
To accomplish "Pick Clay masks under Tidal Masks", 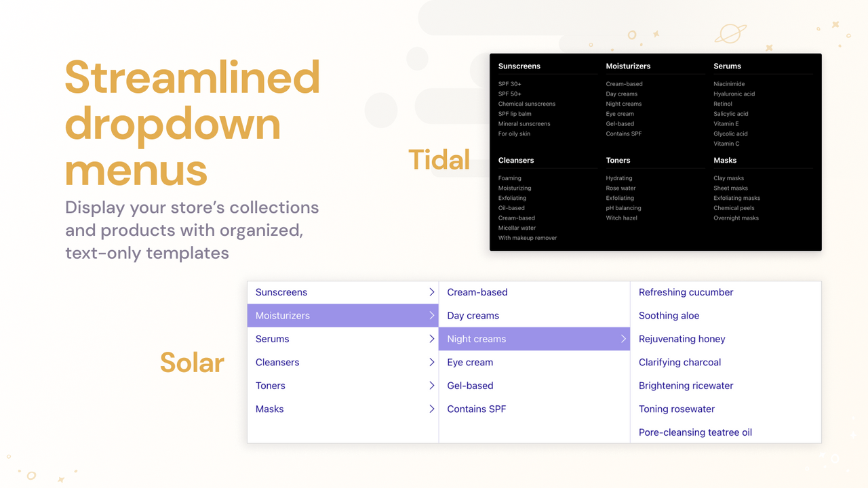I will (x=728, y=178).
